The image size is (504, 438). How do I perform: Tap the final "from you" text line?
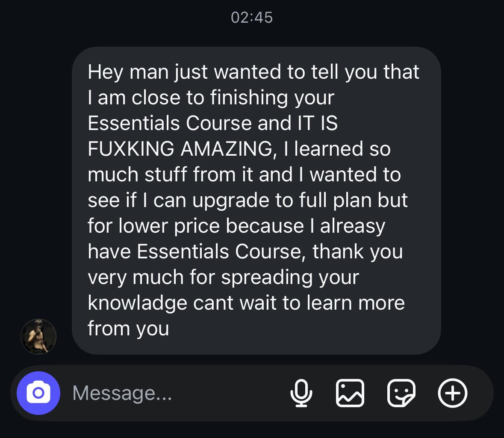128,328
